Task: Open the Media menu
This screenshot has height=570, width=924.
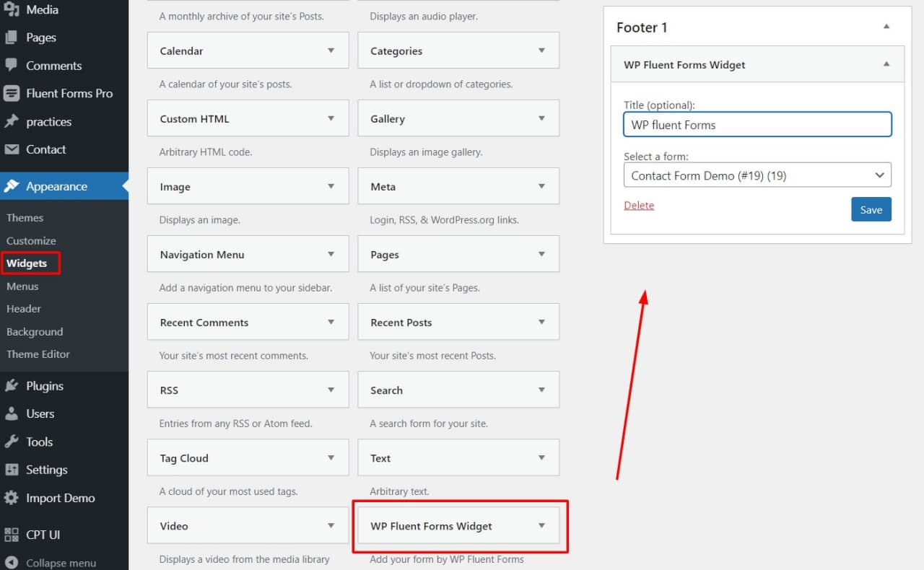Action: (x=42, y=10)
